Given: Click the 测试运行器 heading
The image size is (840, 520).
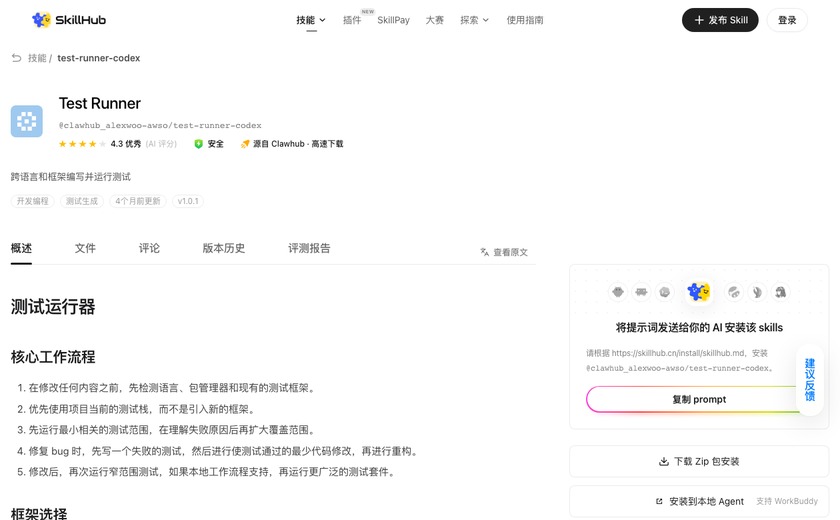Looking at the screenshot, I should (53, 307).
